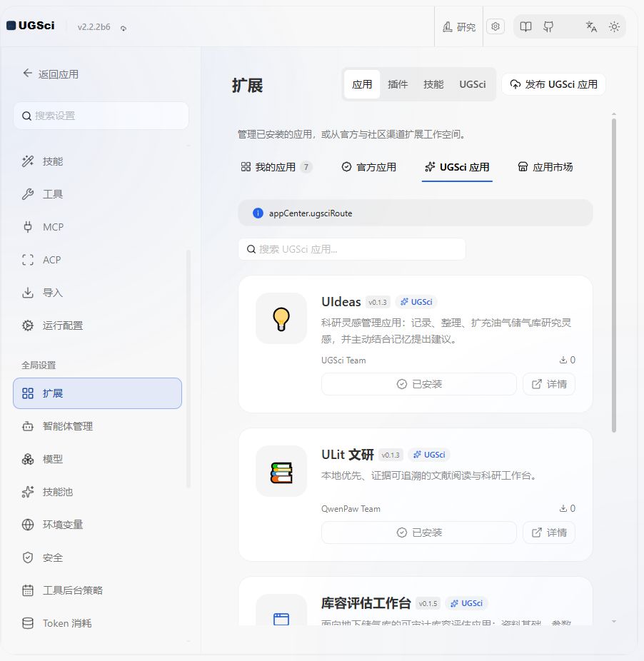Click the QwenPaw Team author text

point(351,509)
